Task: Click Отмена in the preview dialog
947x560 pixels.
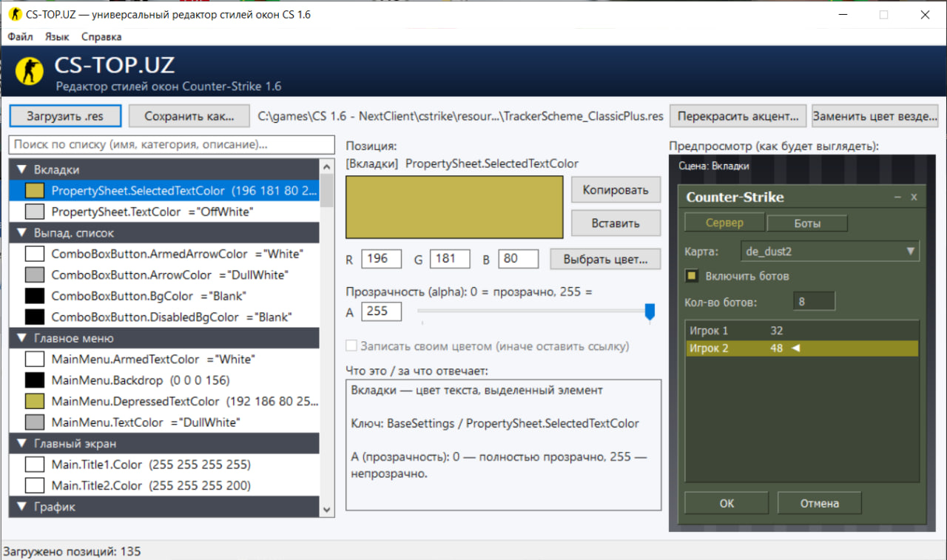Action: coord(820,503)
